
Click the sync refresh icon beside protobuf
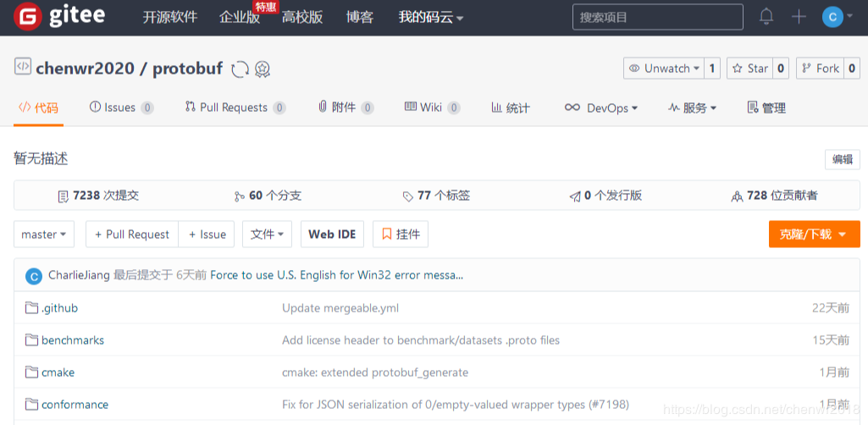pyautogui.click(x=240, y=69)
